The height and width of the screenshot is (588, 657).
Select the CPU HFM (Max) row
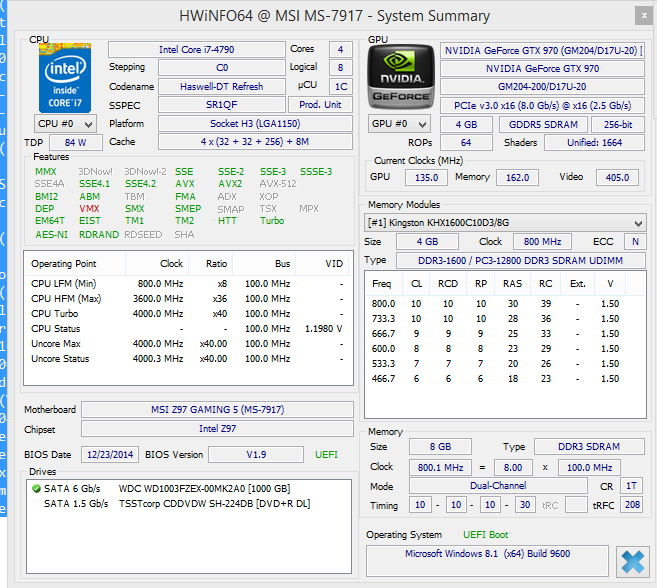[189, 298]
